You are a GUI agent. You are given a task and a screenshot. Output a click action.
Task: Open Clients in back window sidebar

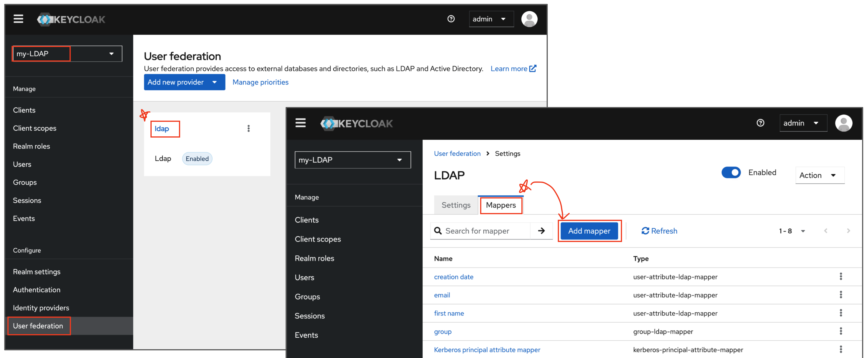(x=24, y=110)
